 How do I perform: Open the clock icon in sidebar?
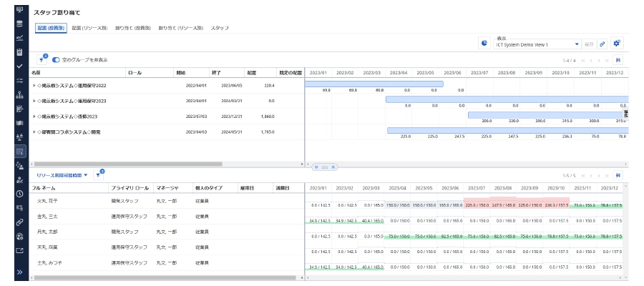pos(19,194)
